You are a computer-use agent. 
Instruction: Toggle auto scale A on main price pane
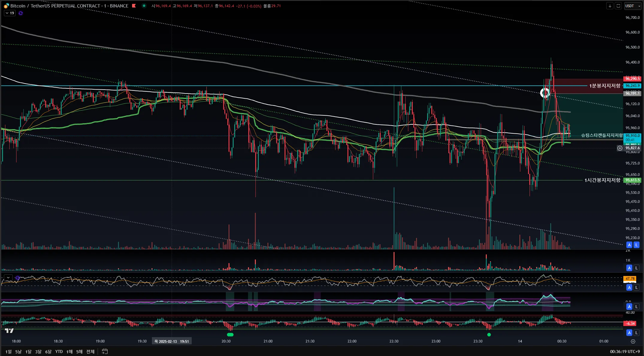(629, 245)
